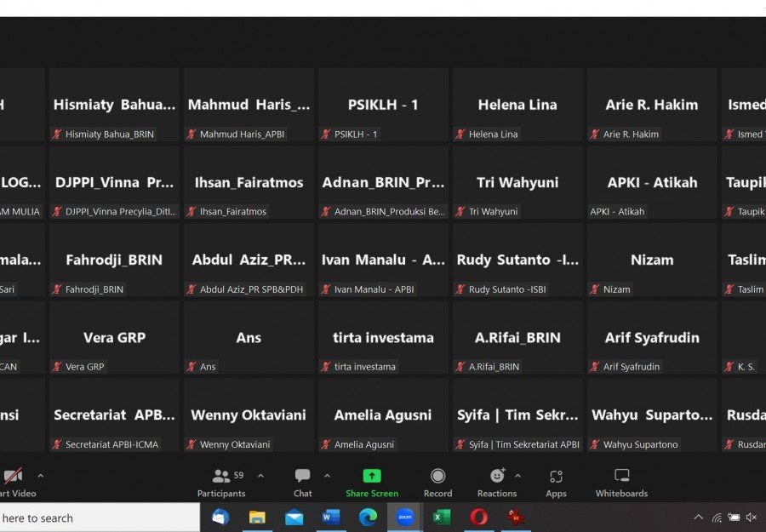766x532 pixels.
Task: Expand video options arrow beside Start Video
Action: pos(41,476)
